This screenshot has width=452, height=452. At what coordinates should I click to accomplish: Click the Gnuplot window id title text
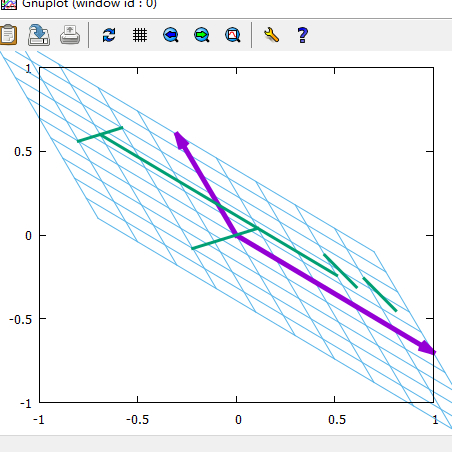tap(89, 4)
